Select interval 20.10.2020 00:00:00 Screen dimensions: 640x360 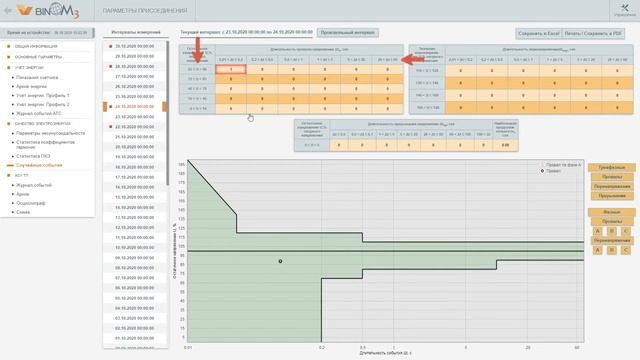pyautogui.click(x=135, y=147)
